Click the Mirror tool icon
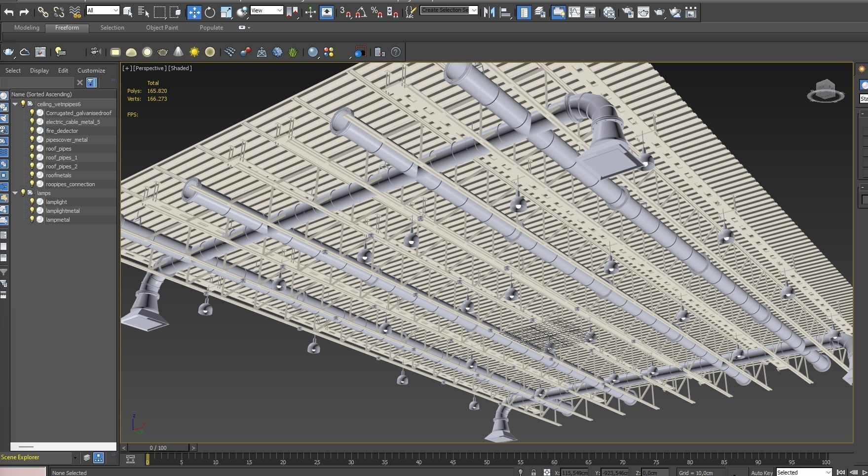The image size is (868, 476). [x=489, y=12]
